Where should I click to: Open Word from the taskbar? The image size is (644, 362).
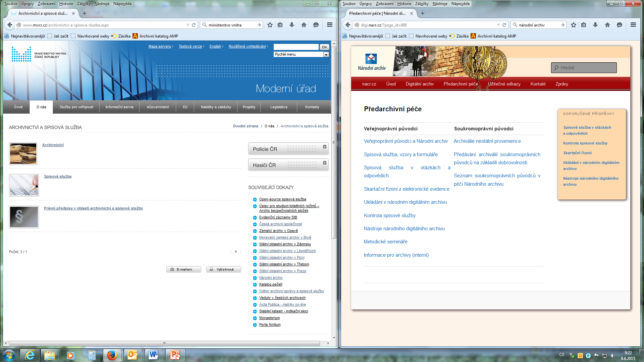[153, 355]
